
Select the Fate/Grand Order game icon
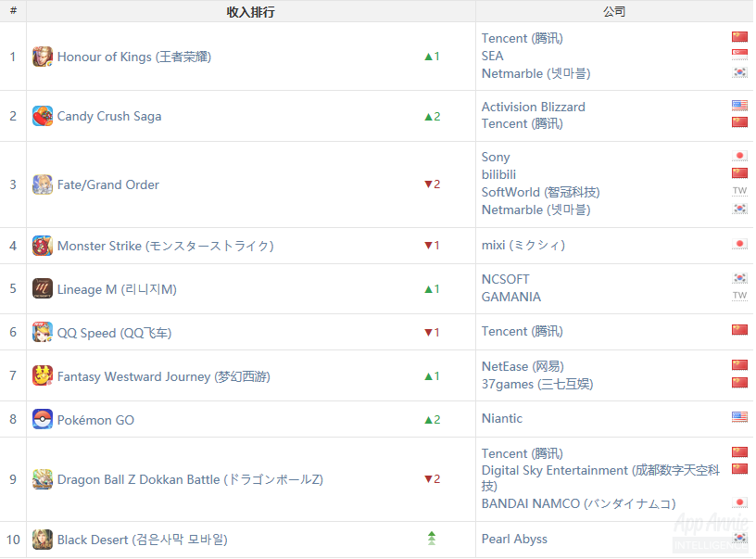click(43, 184)
